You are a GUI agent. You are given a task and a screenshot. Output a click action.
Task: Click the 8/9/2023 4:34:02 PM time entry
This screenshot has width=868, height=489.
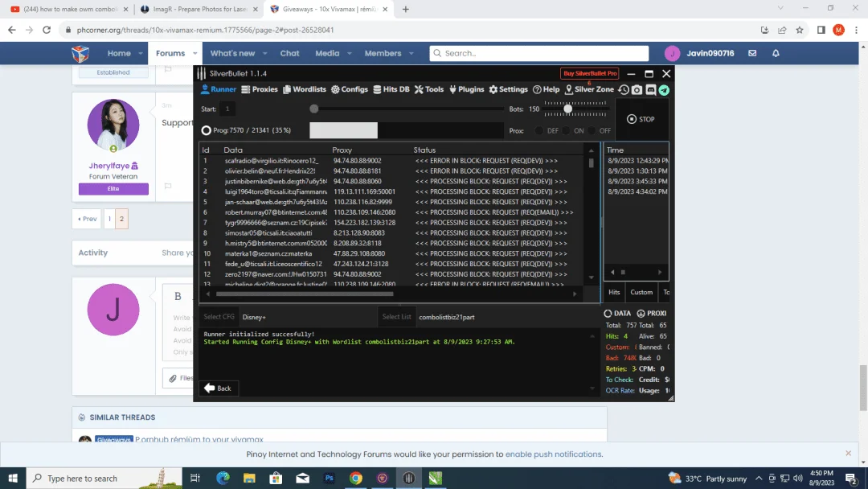pyautogui.click(x=637, y=191)
